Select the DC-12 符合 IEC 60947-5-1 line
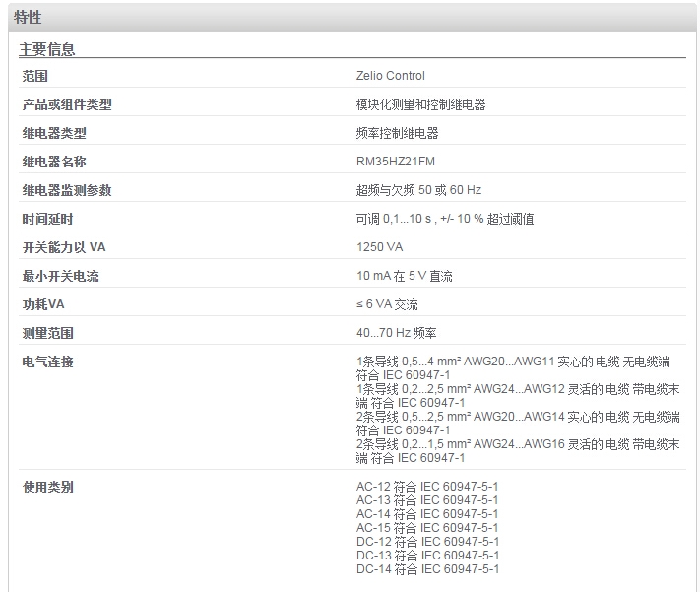The width and height of the screenshot is (700, 592). click(x=427, y=542)
